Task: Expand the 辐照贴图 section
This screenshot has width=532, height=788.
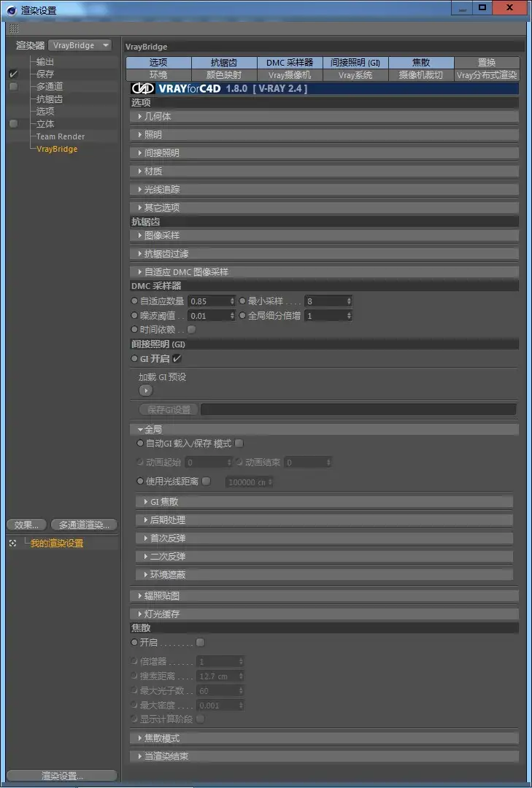Action: pyautogui.click(x=324, y=596)
